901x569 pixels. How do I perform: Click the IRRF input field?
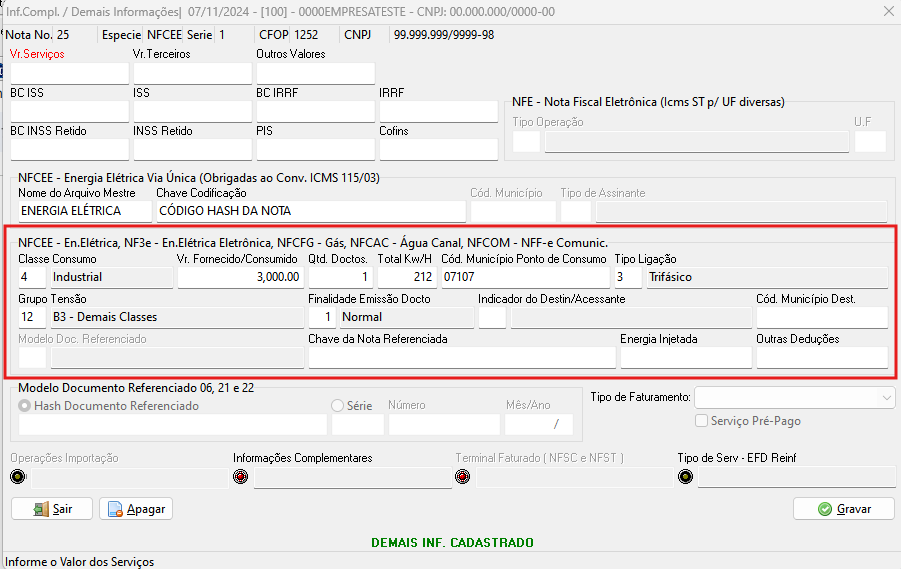[438, 112]
